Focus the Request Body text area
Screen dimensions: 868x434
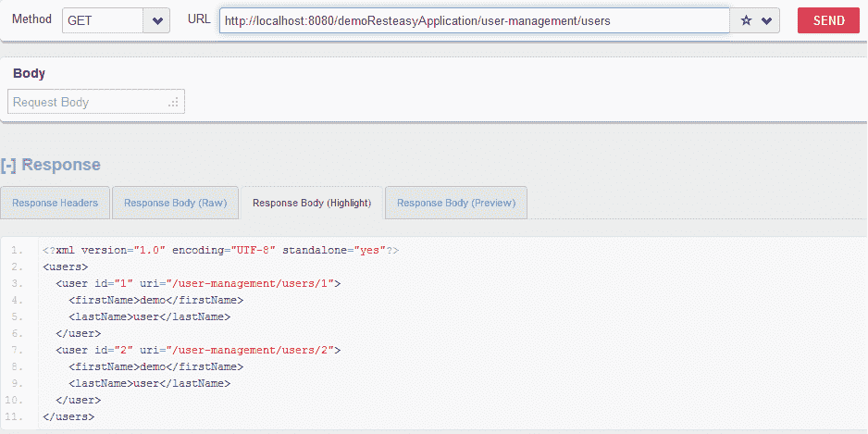pos(88,102)
